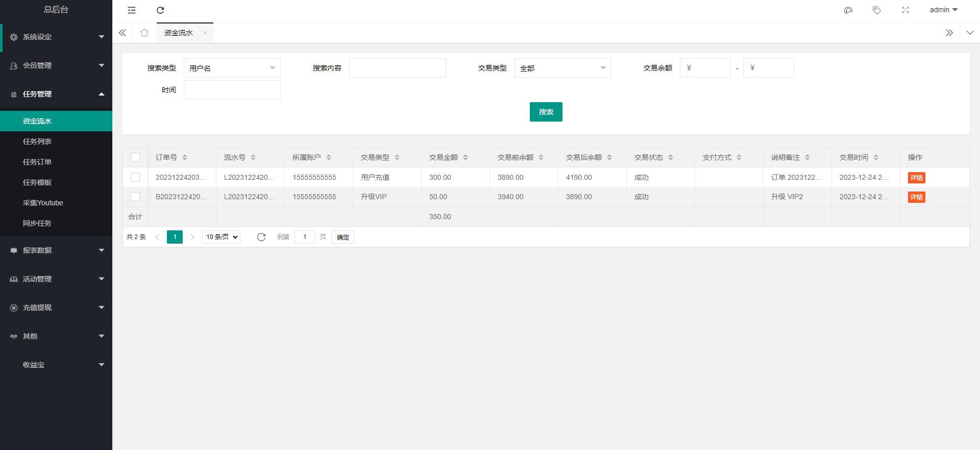
Task: Toggle fullscreen mode icon
Action: (905, 10)
